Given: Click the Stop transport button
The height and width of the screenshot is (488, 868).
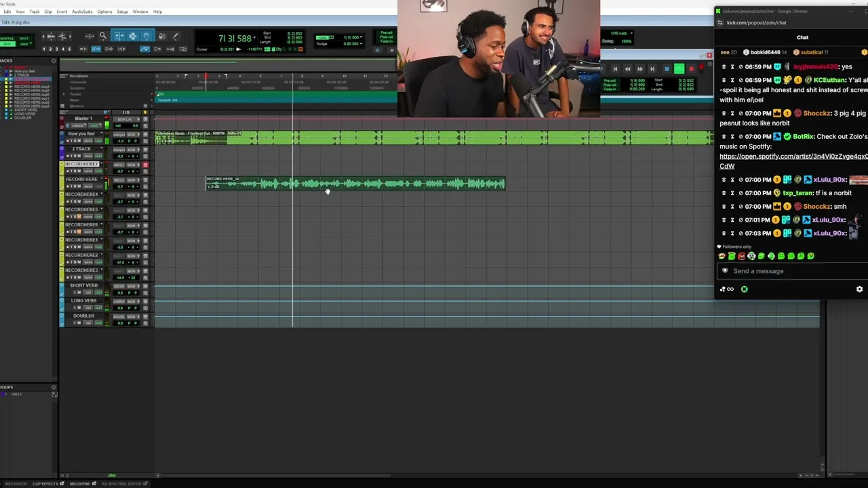Looking at the screenshot, I should (667, 68).
